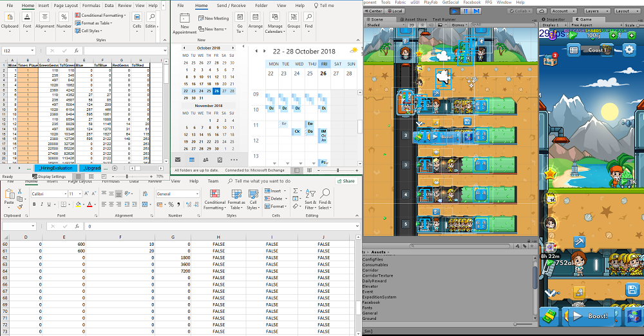Open New Items dropdown in Outlook
The image size is (644, 336).
[x=213, y=29]
